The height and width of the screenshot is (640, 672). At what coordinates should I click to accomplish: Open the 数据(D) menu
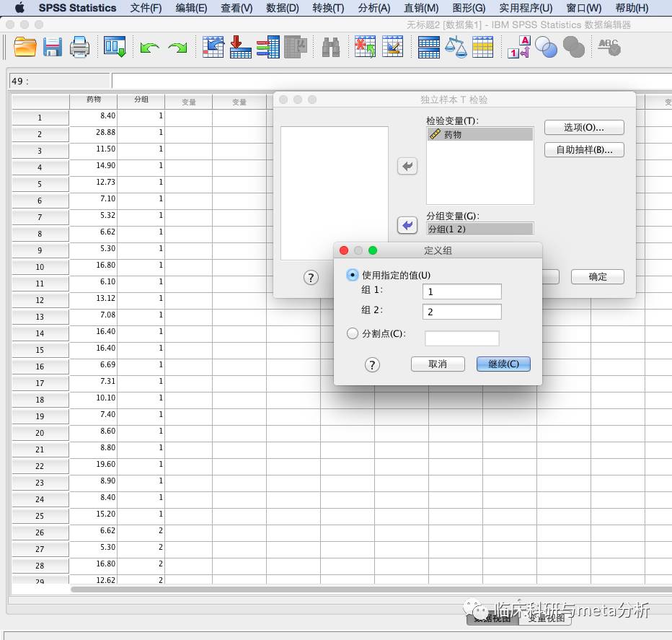click(x=283, y=8)
